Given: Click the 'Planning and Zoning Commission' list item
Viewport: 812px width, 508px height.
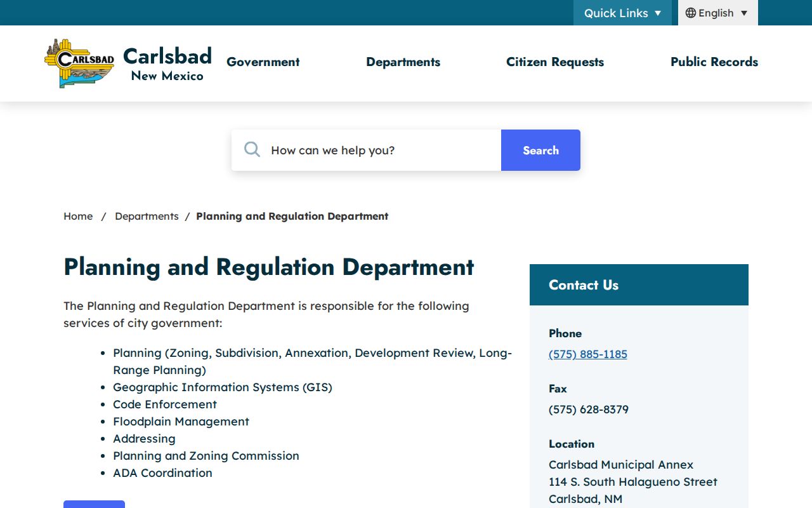Looking at the screenshot, I should [x=206, y=456].
